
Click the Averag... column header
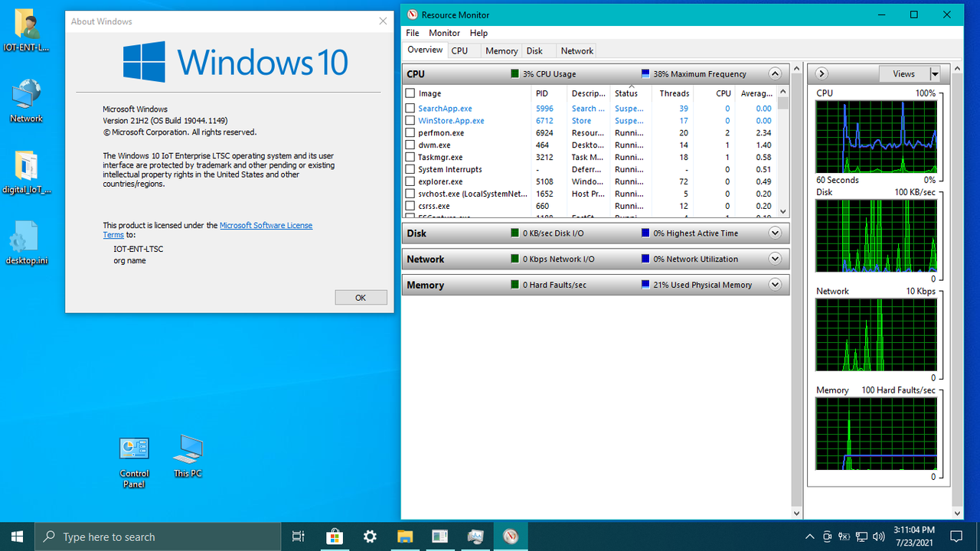coord(756,93)
